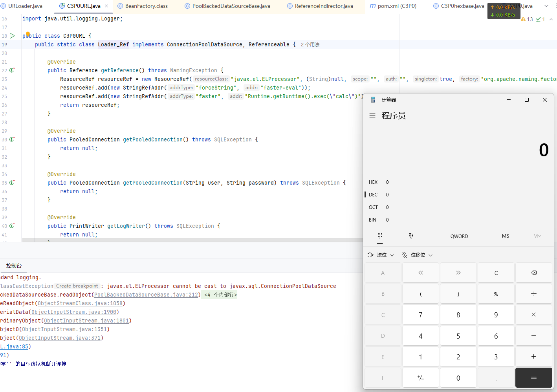The width and height of the screenshot is (557, 392).
Task: Open the memory list M dropdown
Action: 537,236
